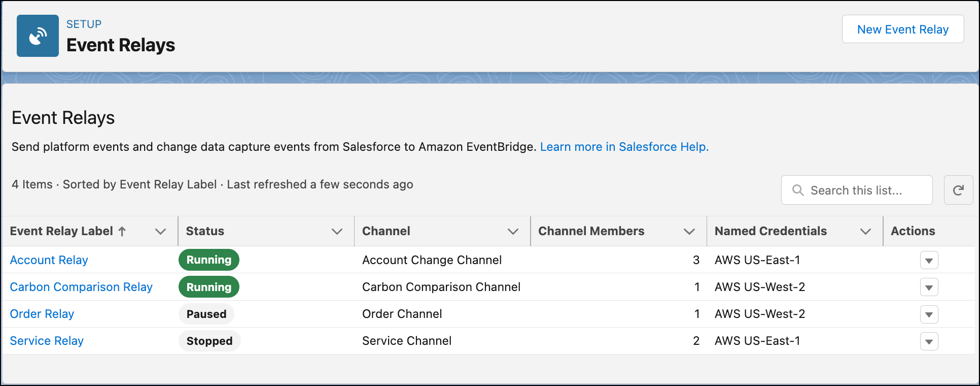The image size is (980, 386).
Task: Open the Account Relay record
Action: 49,260
